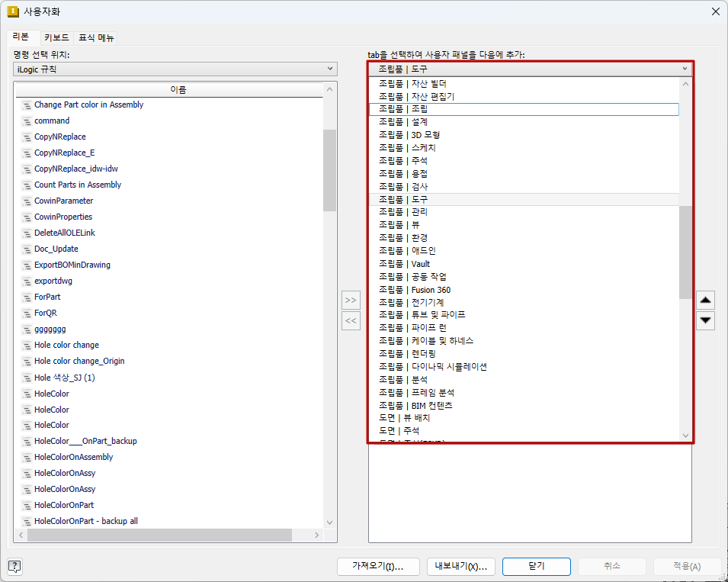Select 조립품 | 애드인 option
The width and height of the screenshot is (728, 582).
(x=524, y=251)
